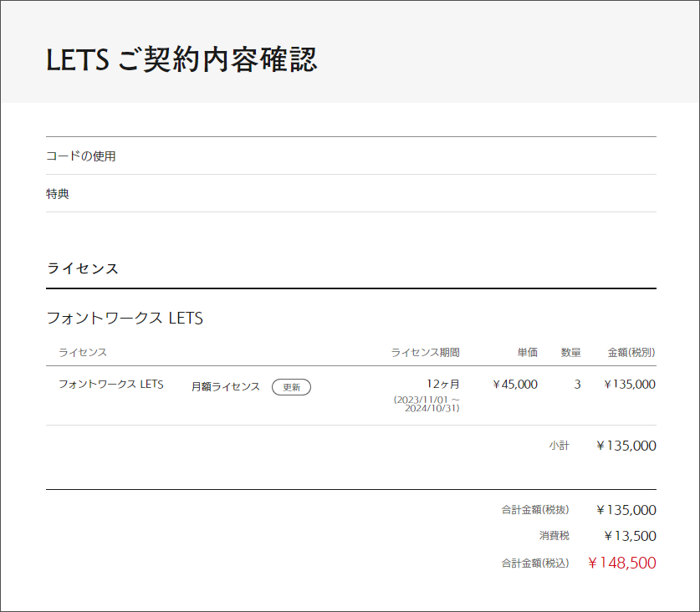
Task: Click the フォントワークス LETS license name cell
Action: tap(110, 385)
